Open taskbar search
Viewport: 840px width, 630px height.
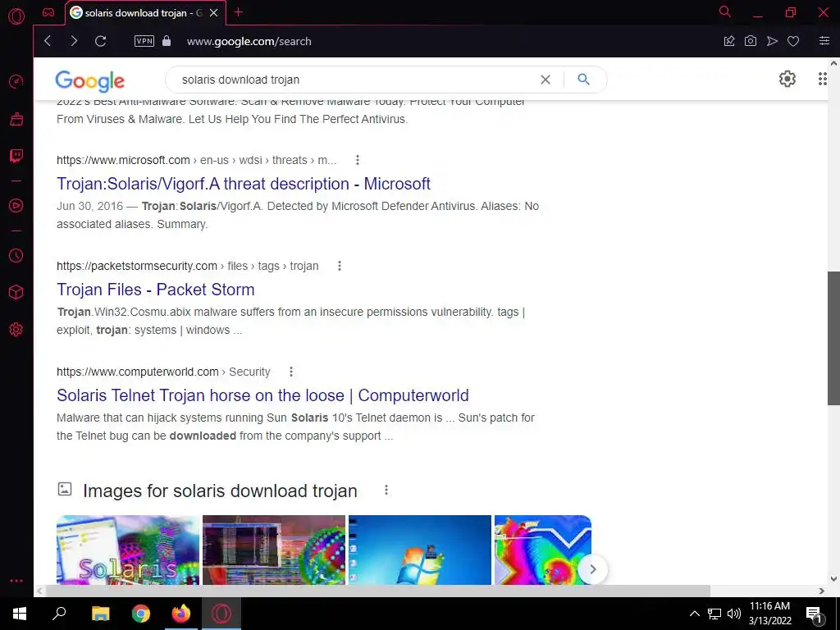coord(59,614)
